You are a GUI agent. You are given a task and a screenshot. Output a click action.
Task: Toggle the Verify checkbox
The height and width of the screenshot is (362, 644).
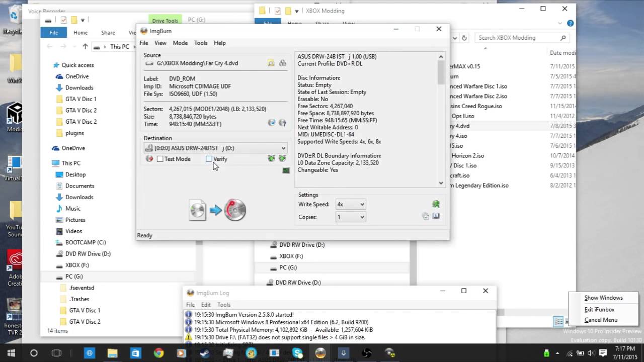click(209, 159)
